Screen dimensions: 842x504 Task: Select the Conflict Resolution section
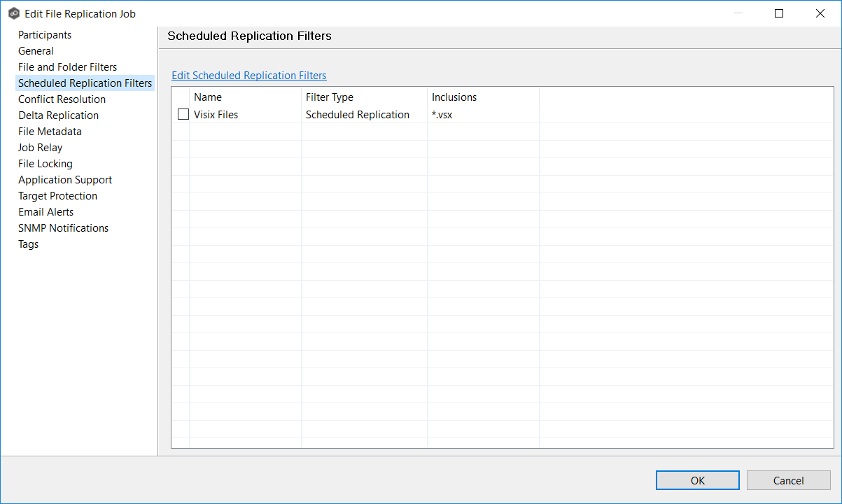point(62,99)
